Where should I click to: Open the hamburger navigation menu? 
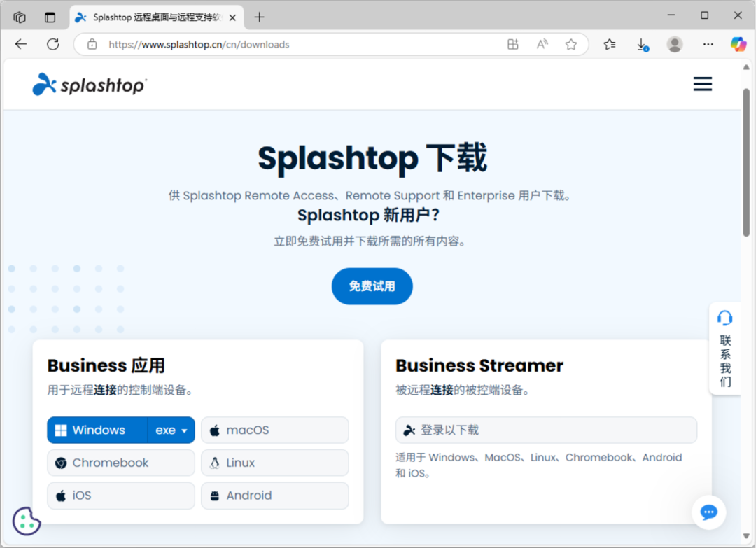point(702,85)
